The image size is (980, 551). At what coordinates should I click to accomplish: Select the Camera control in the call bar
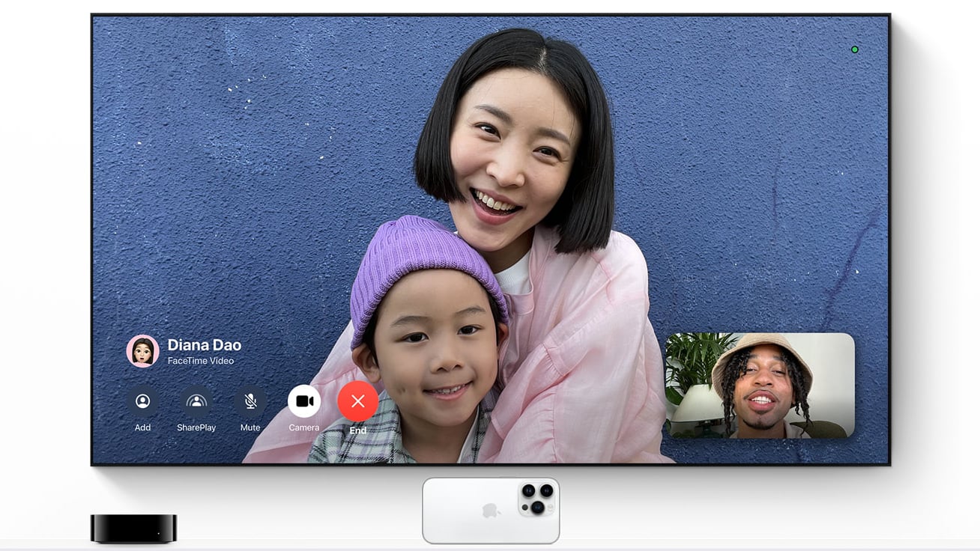point(303,401)
